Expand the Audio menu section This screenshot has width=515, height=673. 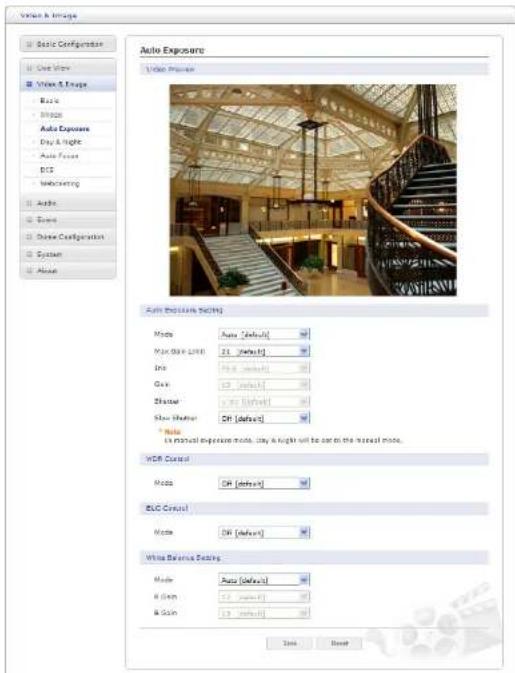68,203
